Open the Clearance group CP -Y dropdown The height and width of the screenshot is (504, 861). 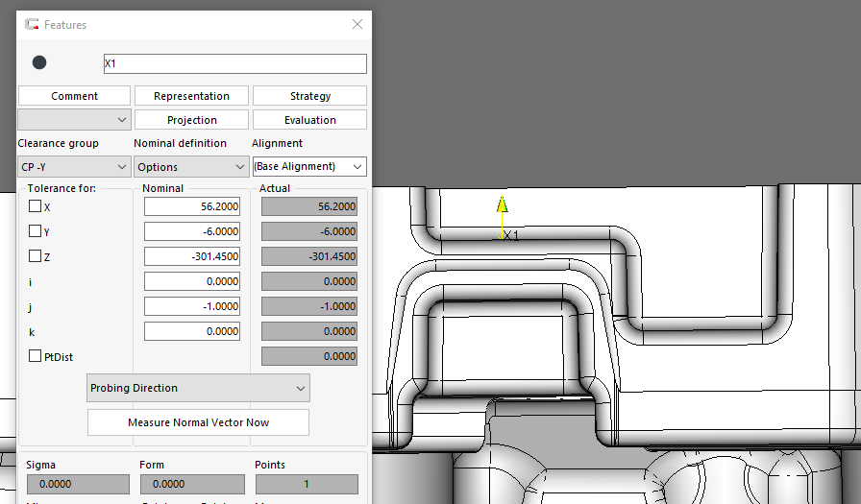point(74,167)
